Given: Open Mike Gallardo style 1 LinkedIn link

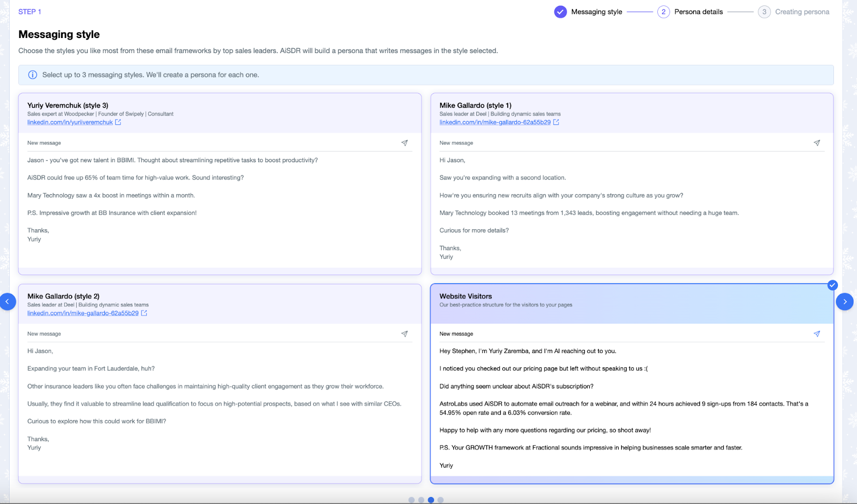Looking at the screenshot, I should pyautogui.click(x=495, y=122).
